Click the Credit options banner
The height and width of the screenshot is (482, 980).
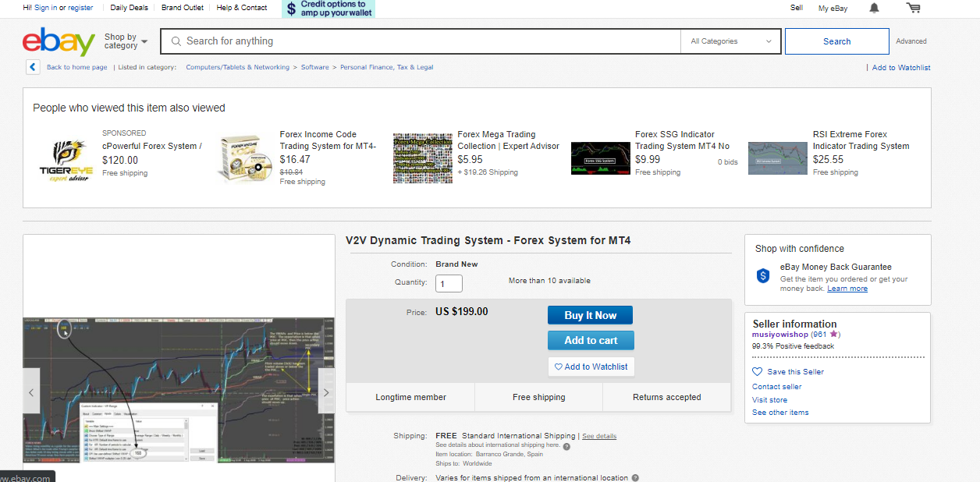pos(328,9)
